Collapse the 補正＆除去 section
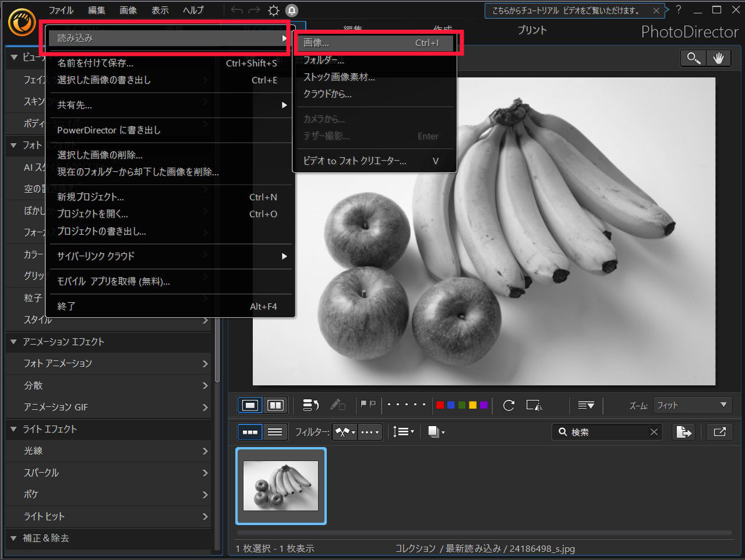This screenshot has width=745, height=560. pos(13,538)
